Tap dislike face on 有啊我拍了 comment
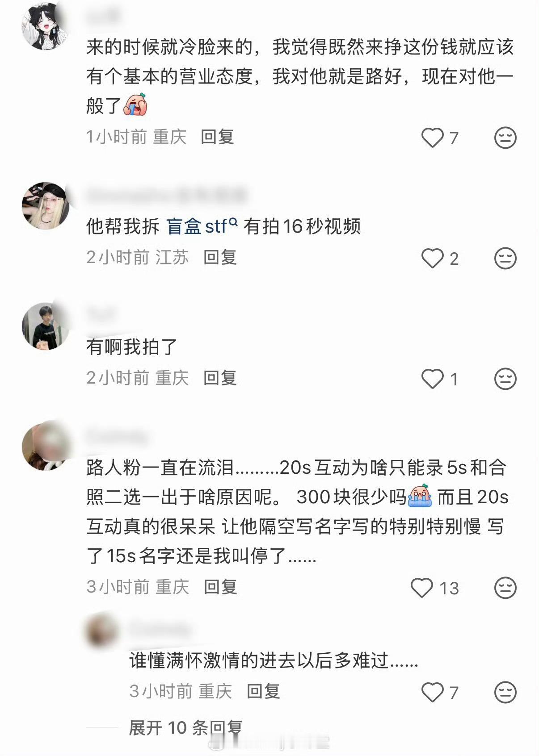The width and height of the screenshot is (539, 756). (x=505, y=379)
